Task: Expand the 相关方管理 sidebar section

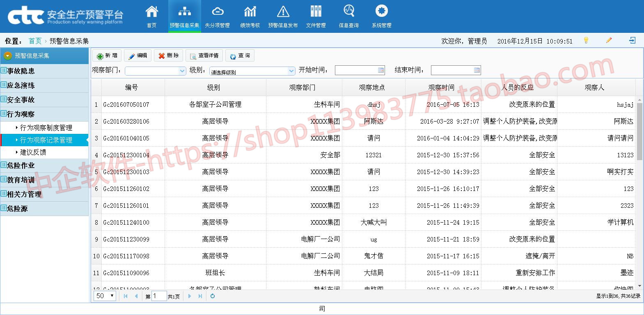Action: (x=44, y=194)
